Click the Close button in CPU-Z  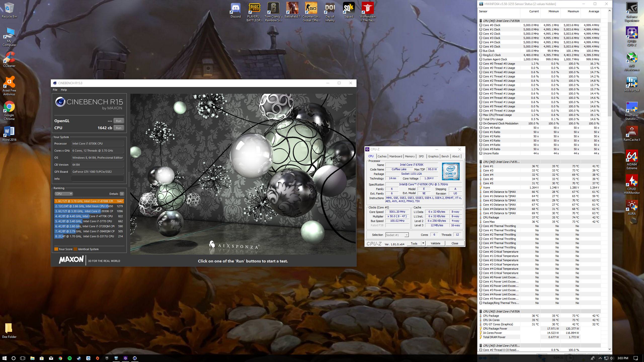click(455, 243)
